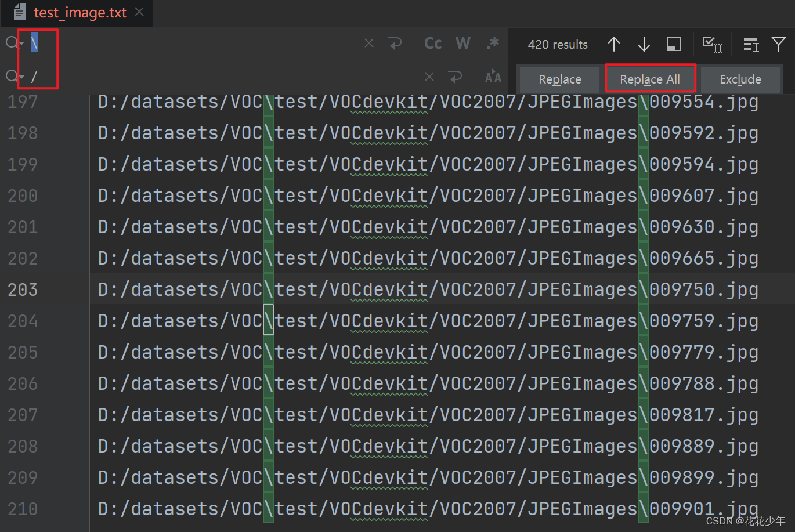Viewport: 795px width, 532px height.
Task: Click file name 009817.jpg in the editor
Action: pyautogui.click(x=704, y=415)
